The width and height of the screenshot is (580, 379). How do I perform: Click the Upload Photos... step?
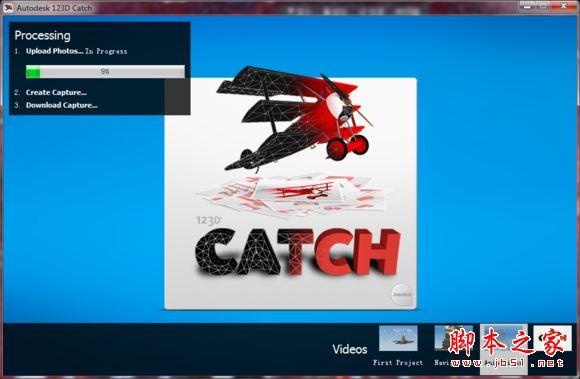[54, 51]
